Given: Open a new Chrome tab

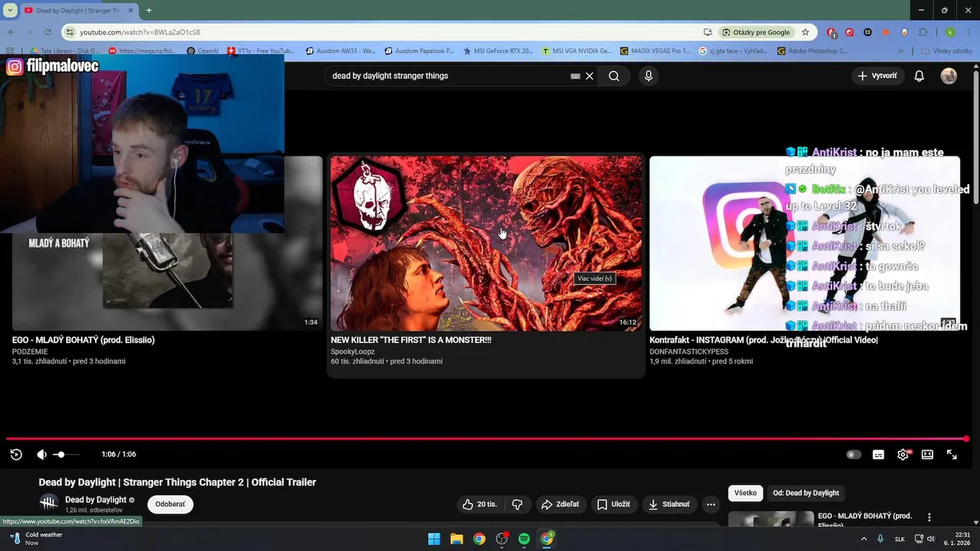Looking at the screenshot, I should click(149, 10).
